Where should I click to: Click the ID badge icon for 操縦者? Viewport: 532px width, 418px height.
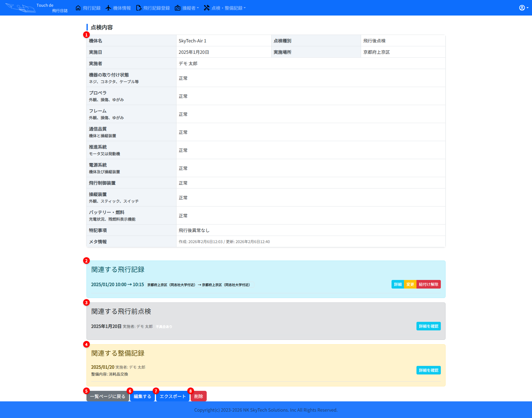pos(178,8)
